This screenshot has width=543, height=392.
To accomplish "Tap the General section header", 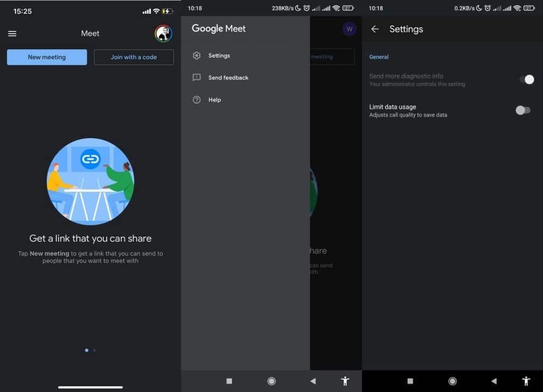I will pos(379,57).
